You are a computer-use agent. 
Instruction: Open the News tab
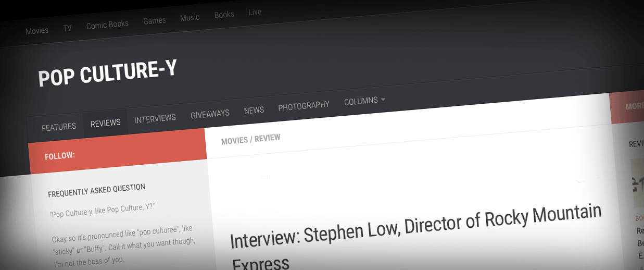coord(254,110)
